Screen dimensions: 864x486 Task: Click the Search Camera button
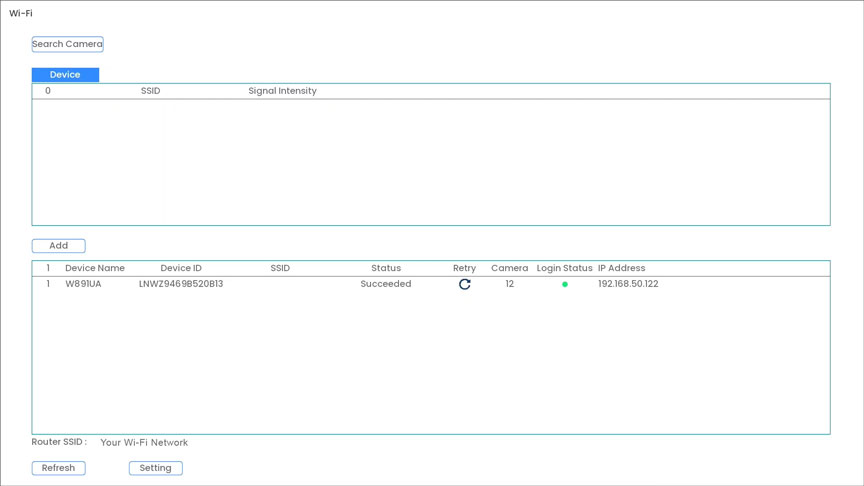click(x=67, y=44)
